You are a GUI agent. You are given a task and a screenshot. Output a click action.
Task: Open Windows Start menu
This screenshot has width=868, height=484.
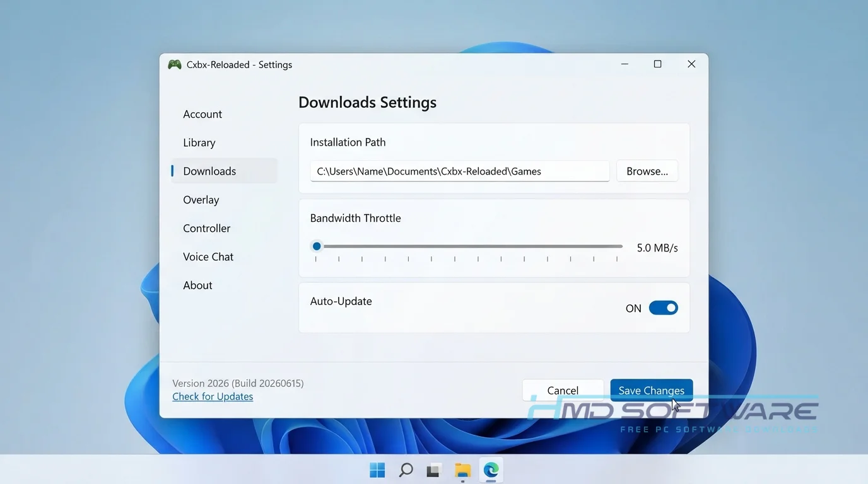[x=377, y=470]
